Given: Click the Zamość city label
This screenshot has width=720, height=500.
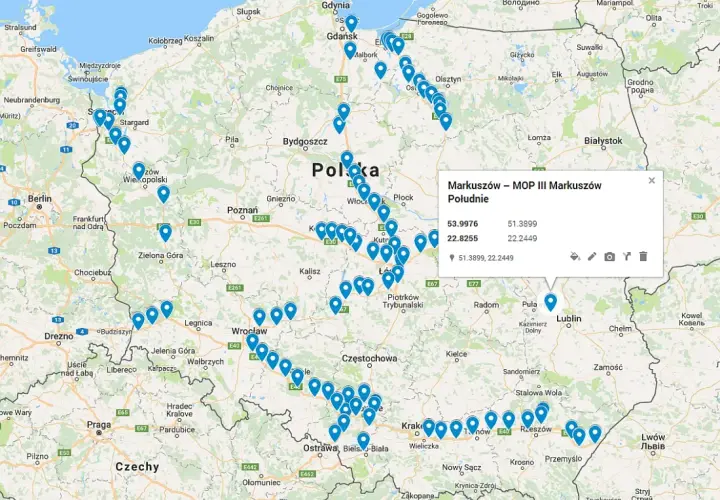Looking at the screenshot, I should click(608, 367).
